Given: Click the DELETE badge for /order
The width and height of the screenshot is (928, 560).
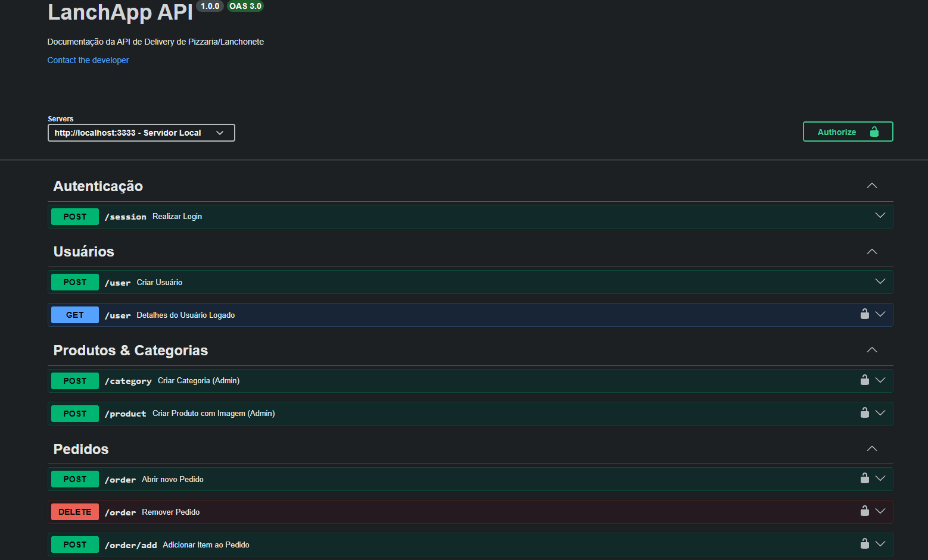Looking at the screenshot, I should (x=75, y=512).
